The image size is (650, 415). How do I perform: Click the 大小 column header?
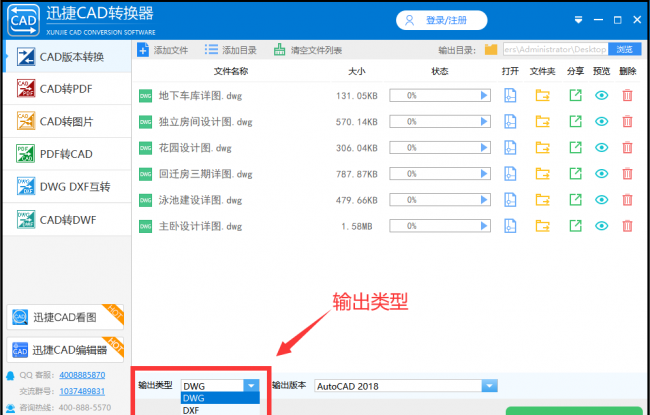tap(357, 71)
